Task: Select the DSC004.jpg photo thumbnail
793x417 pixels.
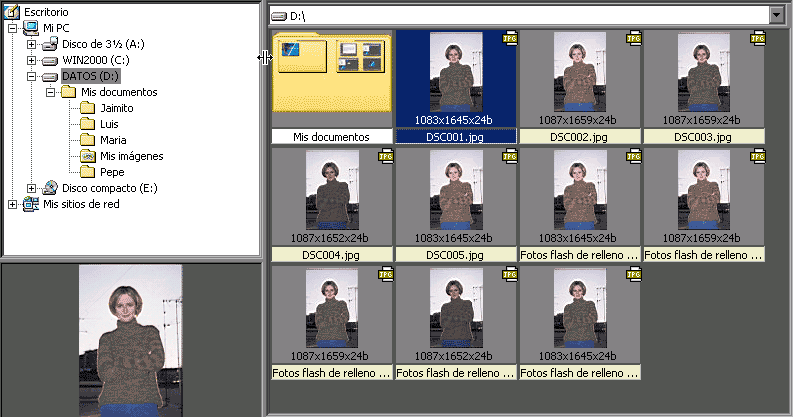Action: (x=332, y=190)
